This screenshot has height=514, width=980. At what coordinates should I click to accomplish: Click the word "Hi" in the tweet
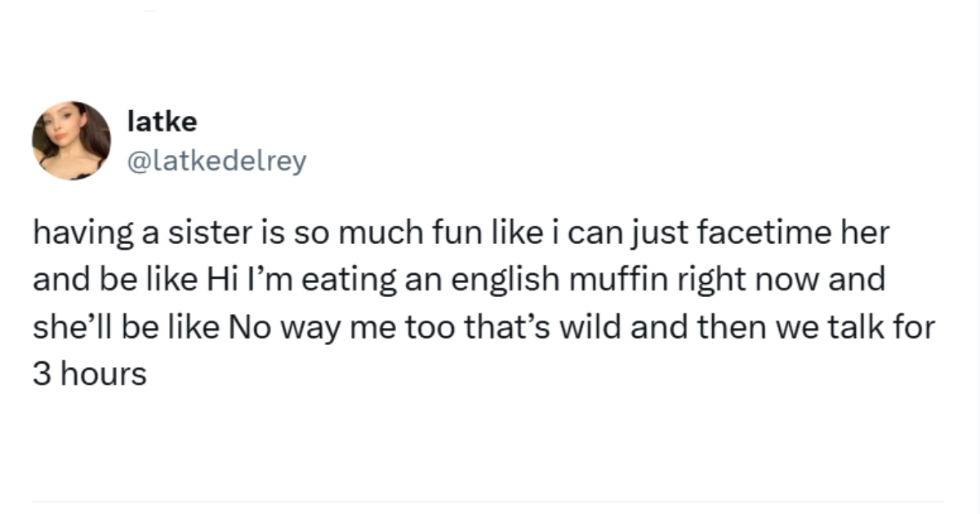tap(215, 281)
